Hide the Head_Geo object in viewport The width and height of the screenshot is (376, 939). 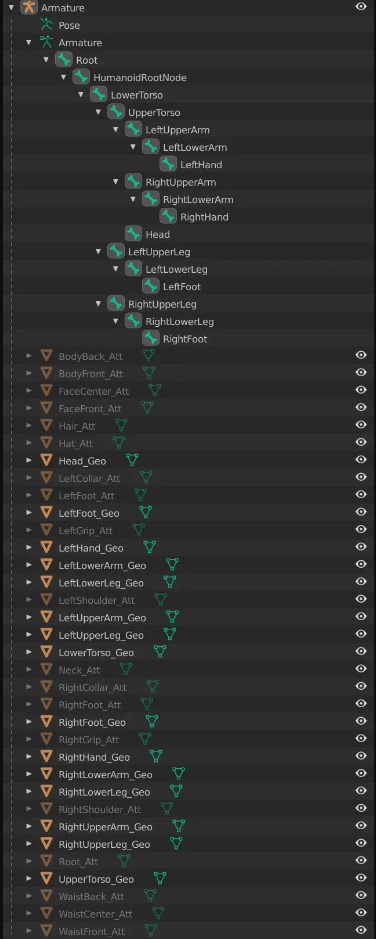(360, 460)
